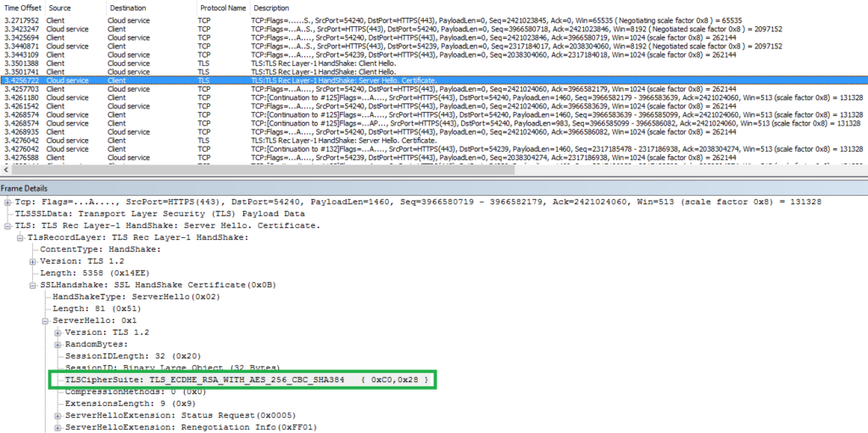Image resolution: width=868 pixels, height=433 pixels.
Task: Select the Length: 5358 field
Action: click(93, 274)
